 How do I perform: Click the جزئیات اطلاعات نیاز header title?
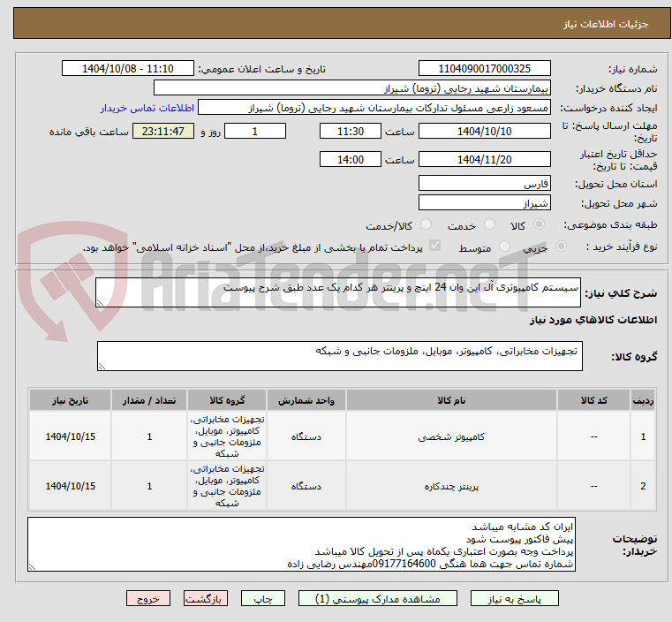(606, 24)
